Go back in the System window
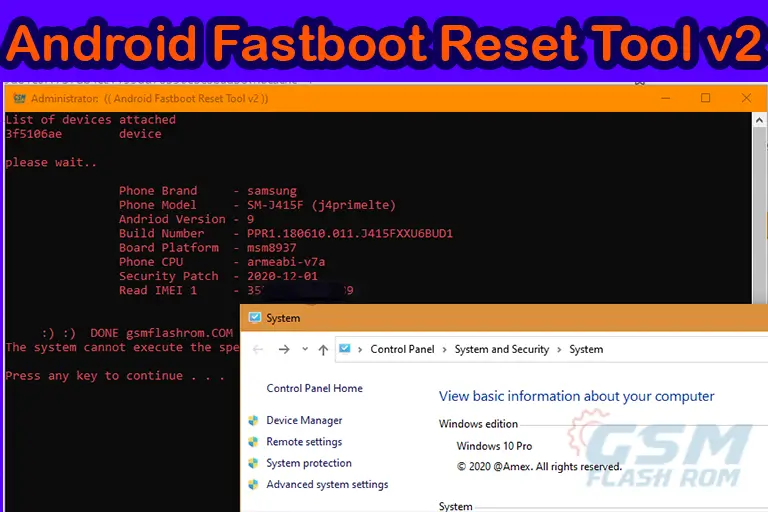 (x=258, y=349)
